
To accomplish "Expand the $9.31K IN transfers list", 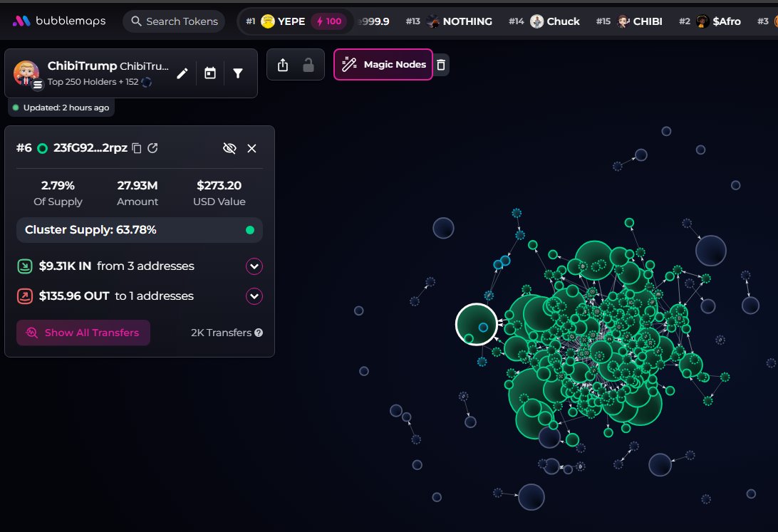I will tap(254, 266).
